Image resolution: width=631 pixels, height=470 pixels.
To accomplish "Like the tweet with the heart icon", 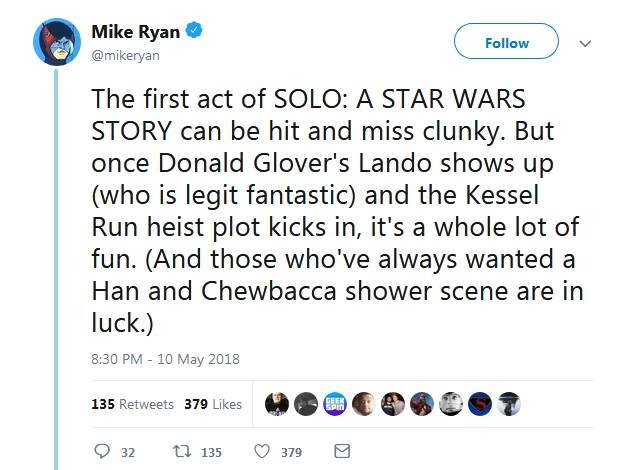I will point(262,452).
